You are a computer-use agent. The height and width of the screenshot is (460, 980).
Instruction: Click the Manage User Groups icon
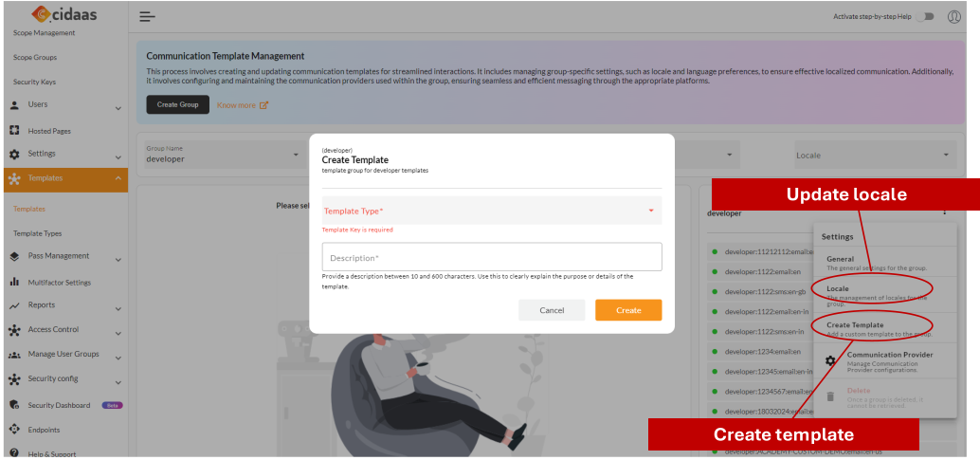14,355
